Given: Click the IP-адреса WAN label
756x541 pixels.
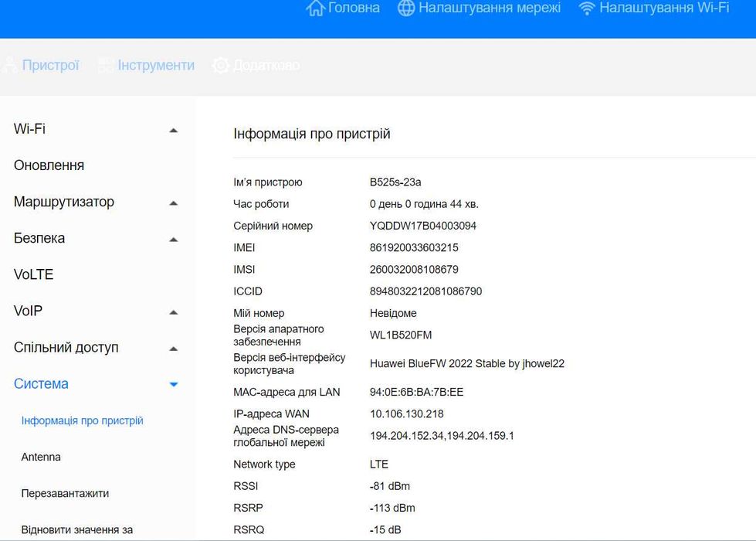Looking at the screenshot, I should pyautogui.click(x=272, y=413).
